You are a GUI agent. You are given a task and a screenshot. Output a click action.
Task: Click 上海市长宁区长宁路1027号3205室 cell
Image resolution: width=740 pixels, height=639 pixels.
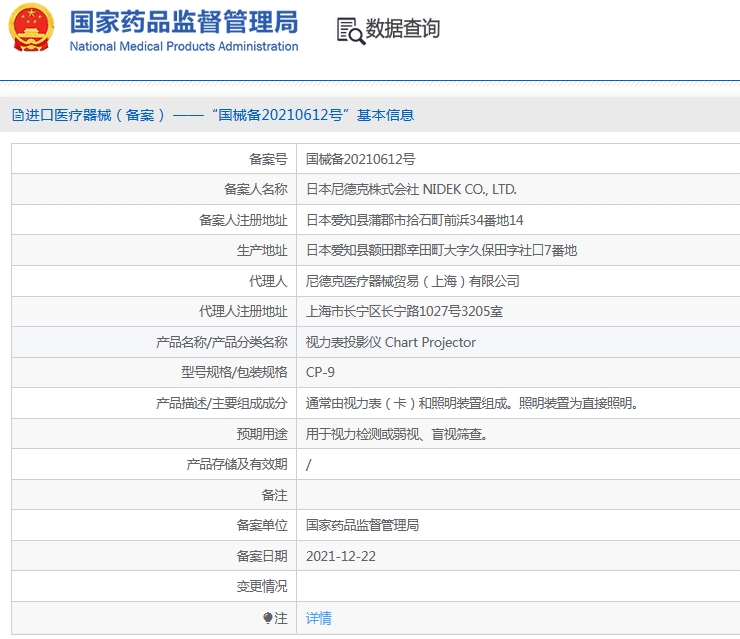point(404,311)
